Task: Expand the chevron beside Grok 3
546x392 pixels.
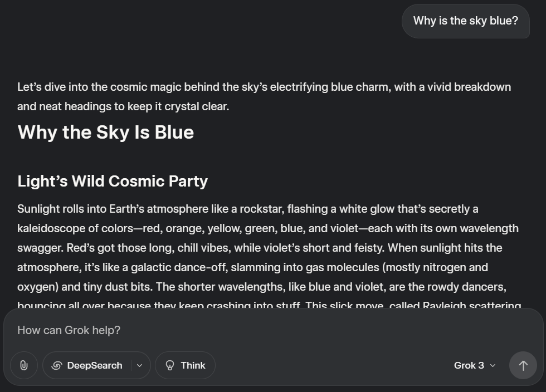Action: [493, 365]
